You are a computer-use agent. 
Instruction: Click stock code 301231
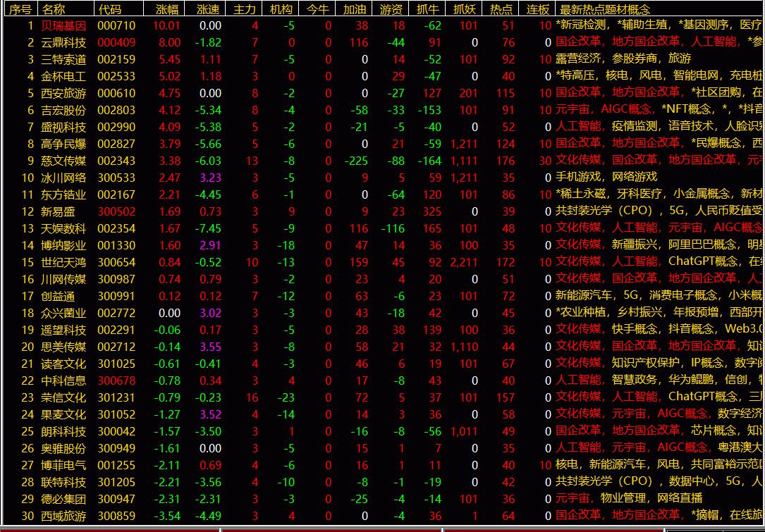pos(116,397)
